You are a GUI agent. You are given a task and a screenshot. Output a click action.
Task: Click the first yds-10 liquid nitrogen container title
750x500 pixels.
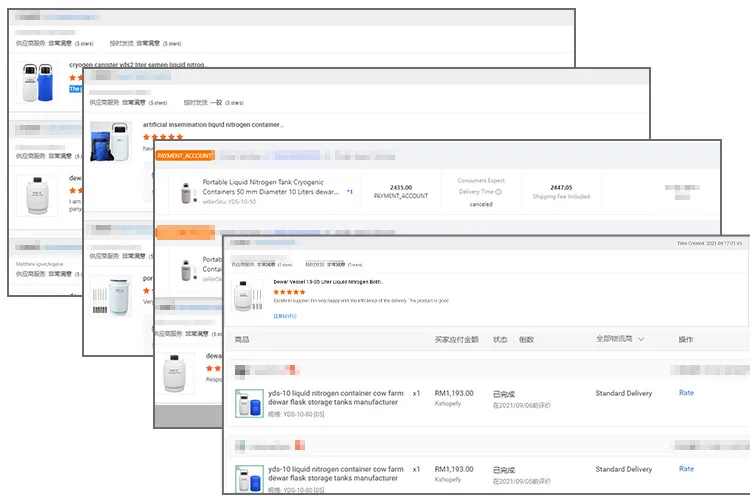335,393
